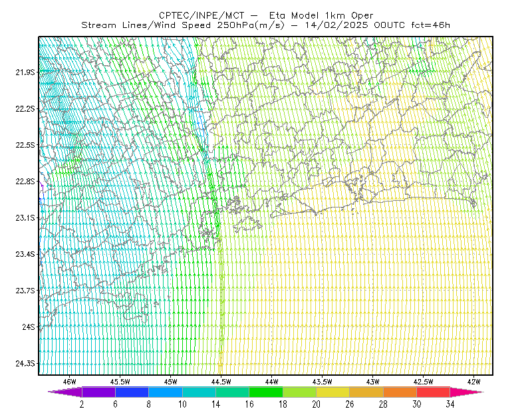The height and width of the screenshot is (411, 532).
Task: Click the color bar value '8'
Action: coord(148,404)
